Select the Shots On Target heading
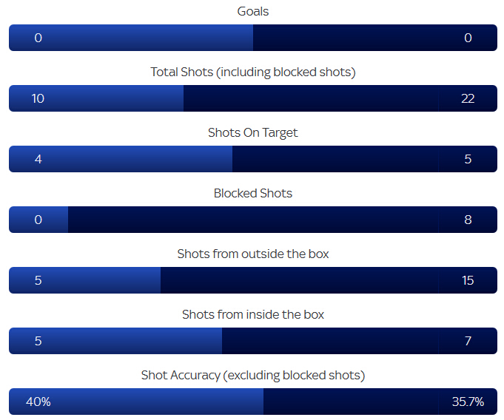 pos(253,133)
